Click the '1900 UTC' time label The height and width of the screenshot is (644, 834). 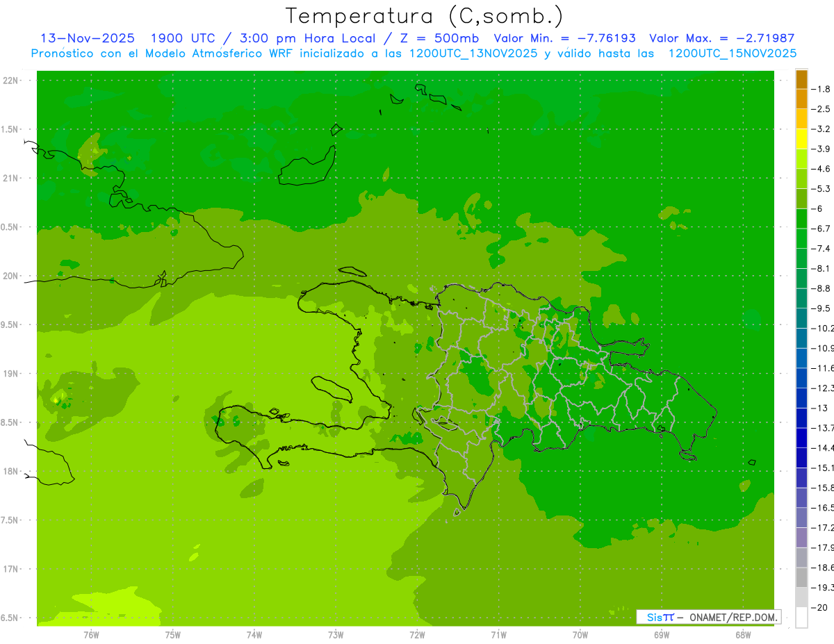[183, 38]
